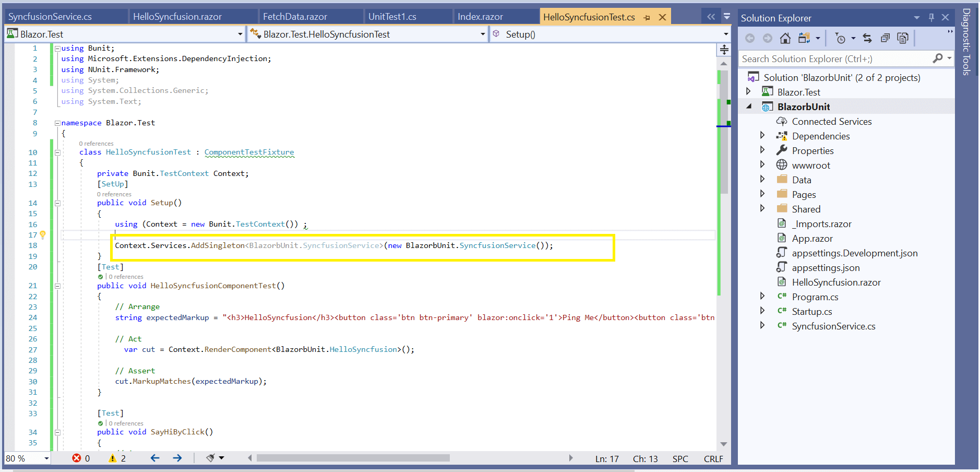
Task: Expand the Dependencies node
Action: 762,136
